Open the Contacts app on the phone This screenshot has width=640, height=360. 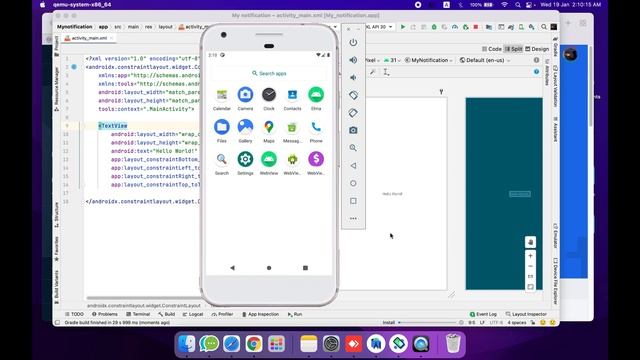point(292,99)
